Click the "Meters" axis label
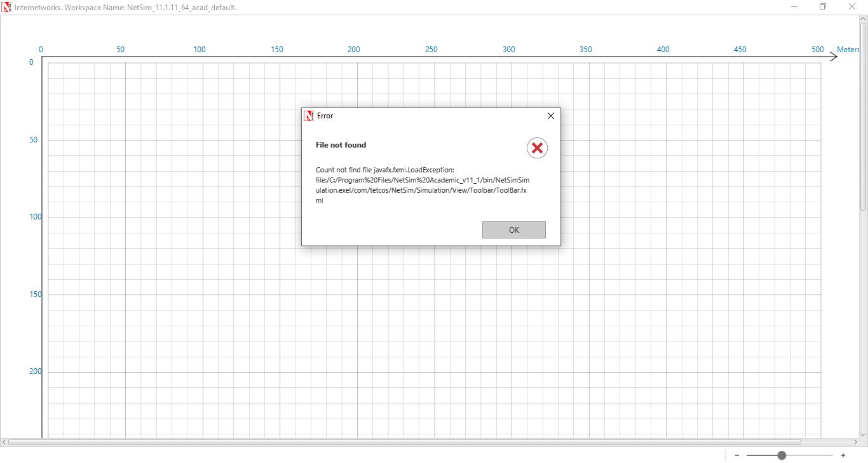868x463 pixels. coord(848,50)
